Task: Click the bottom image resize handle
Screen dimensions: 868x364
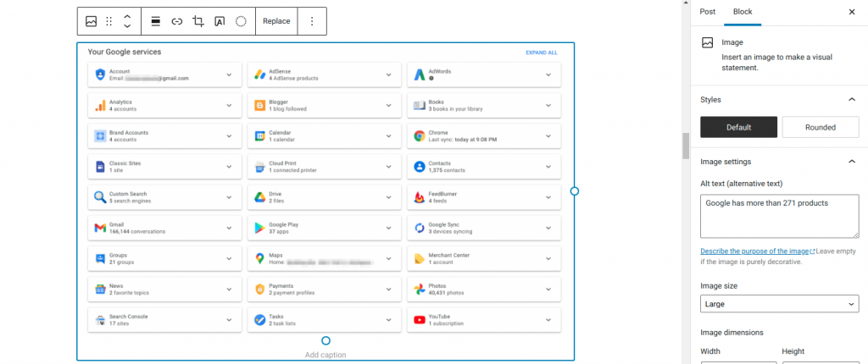Action: coord(325,340)
